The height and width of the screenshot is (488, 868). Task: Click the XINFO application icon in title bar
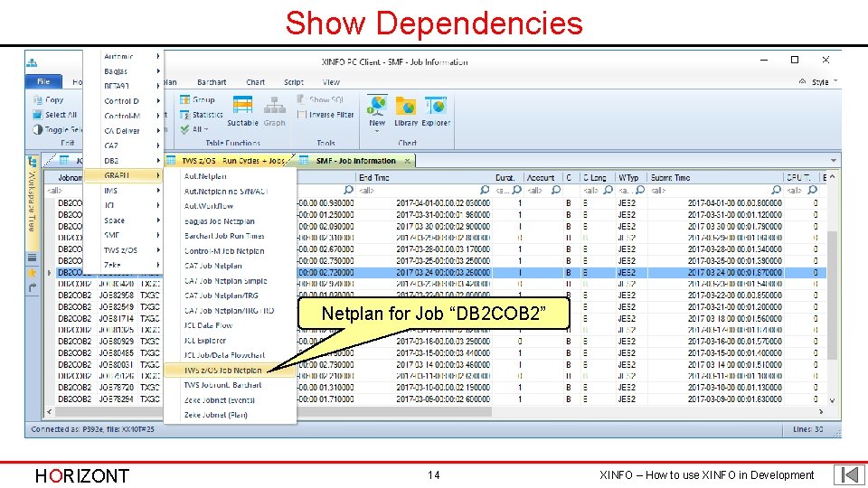(x=33, y=62)
